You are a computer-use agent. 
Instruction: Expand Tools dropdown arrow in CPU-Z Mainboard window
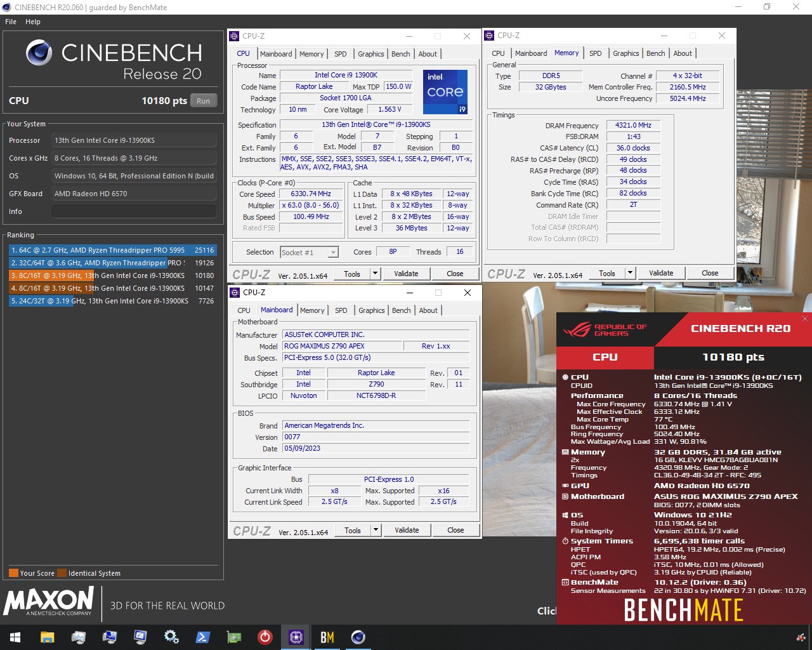[376, 530]
